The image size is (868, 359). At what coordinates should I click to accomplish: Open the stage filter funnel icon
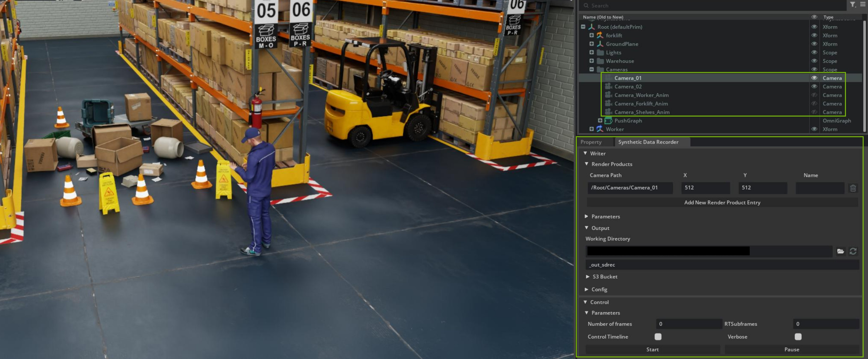tap(853, 4)
